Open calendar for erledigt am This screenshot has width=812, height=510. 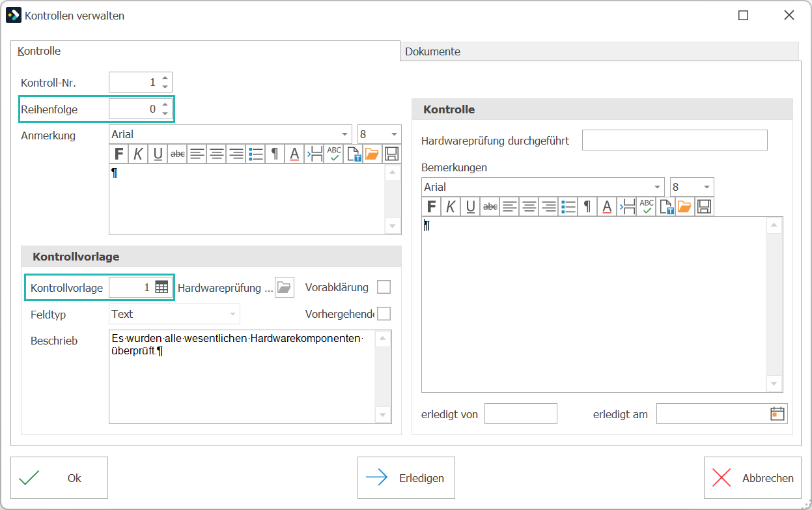[777, 414]
